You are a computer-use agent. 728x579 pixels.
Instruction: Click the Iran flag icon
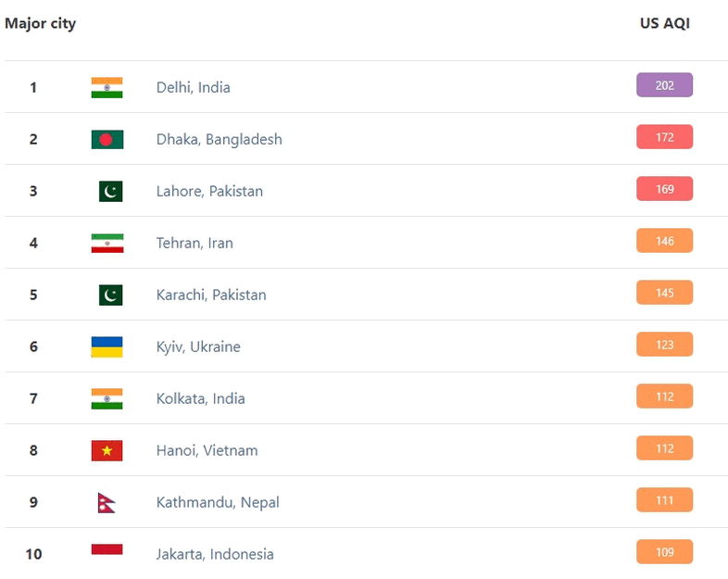(x=107, y=244)
